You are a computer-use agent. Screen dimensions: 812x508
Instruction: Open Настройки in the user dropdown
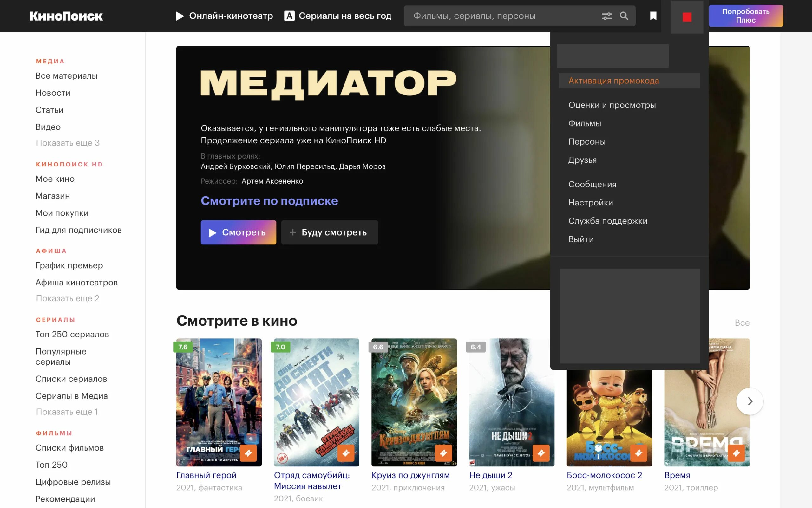tap(591, 203)
